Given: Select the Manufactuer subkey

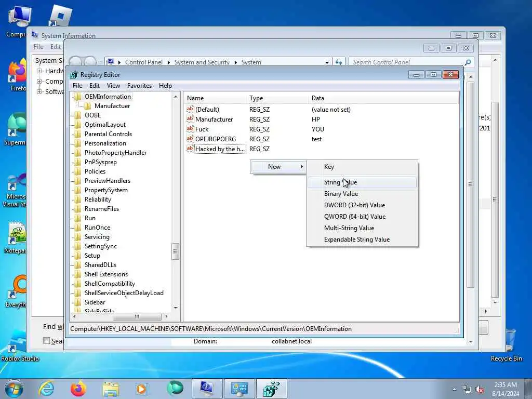Looking at the screenshot, I should tap(112, 106).
